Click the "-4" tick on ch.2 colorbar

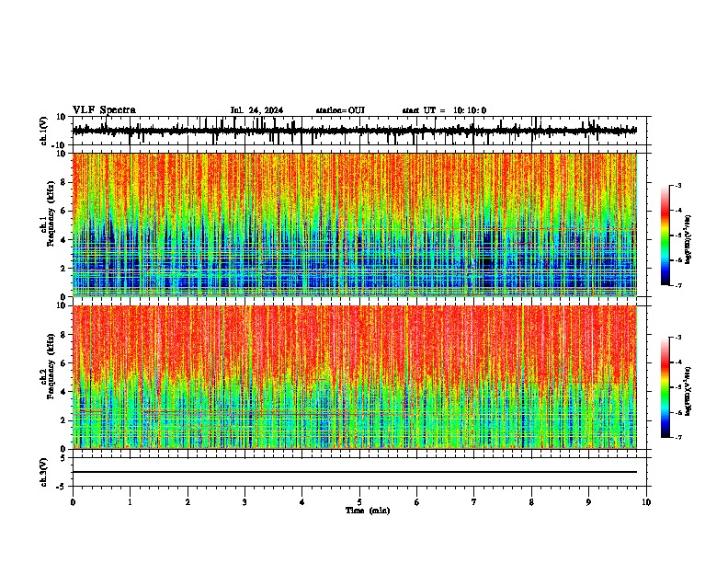677,362
